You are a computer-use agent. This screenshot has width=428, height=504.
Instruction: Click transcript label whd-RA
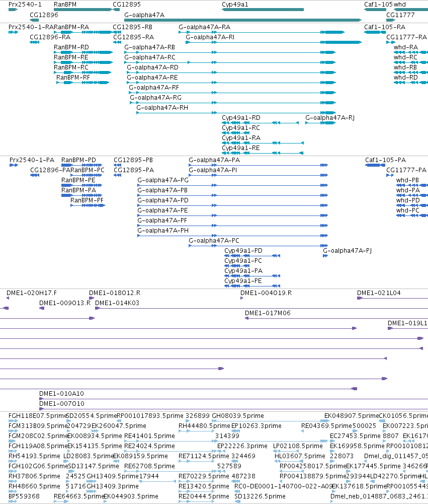[406, 47]
